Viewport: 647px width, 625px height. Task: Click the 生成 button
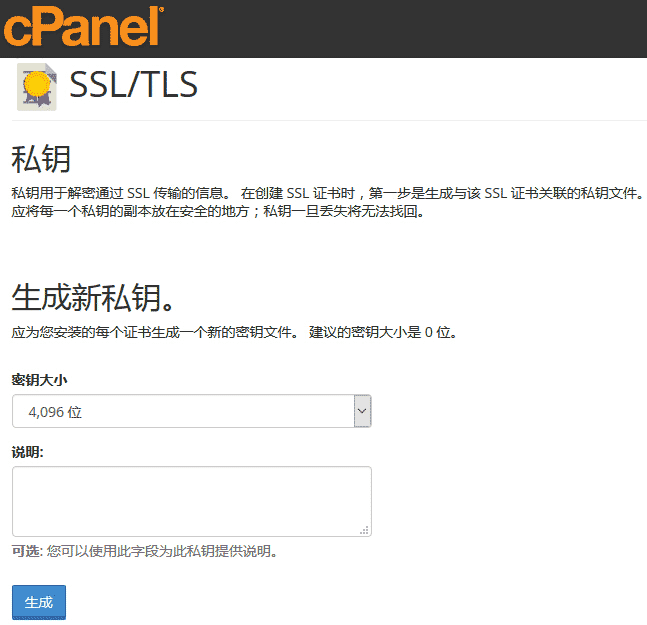(x=39, y=602)
